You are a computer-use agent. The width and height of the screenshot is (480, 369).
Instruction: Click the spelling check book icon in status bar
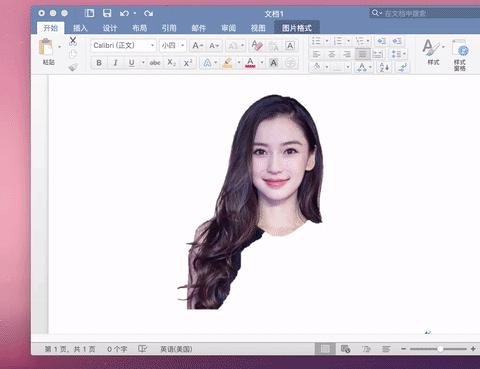tap(142, 349)
